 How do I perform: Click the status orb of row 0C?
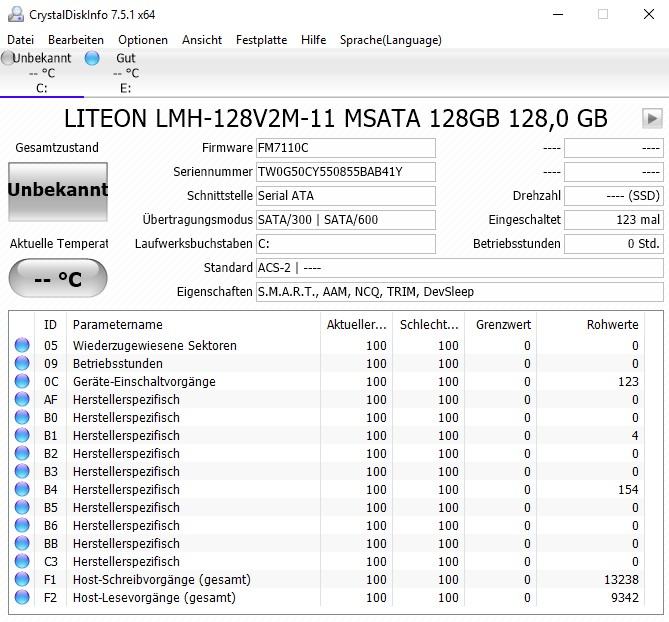pyautogui.click(x=22, y=381)
